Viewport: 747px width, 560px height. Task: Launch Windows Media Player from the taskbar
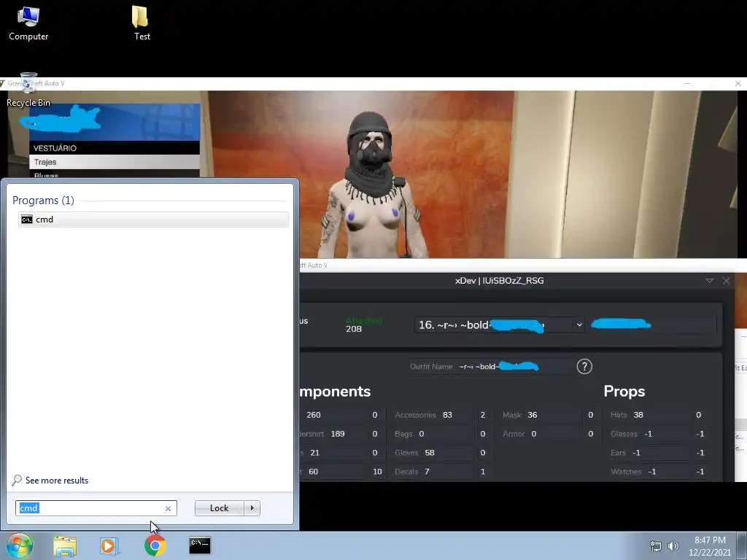pyautogui.click(x=109, y=545)
